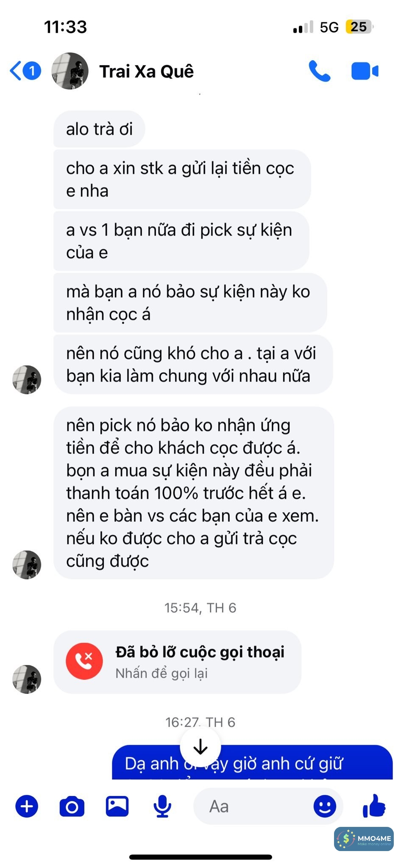The width and height of the screenshot is (401, 868).
Task: Open Trai Xa Quê contact name header
Action: tap(146, 71)
